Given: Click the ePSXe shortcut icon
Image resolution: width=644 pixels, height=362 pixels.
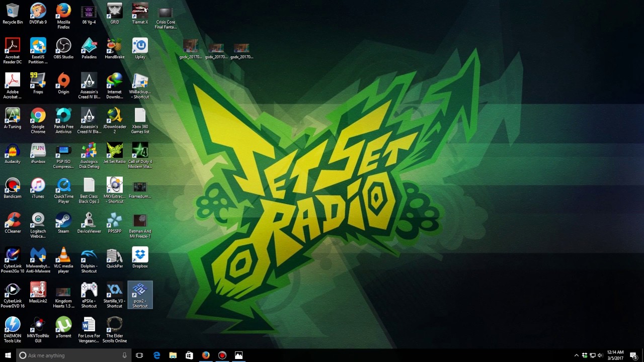Looking at the screenshot, I should coord(89,295).
